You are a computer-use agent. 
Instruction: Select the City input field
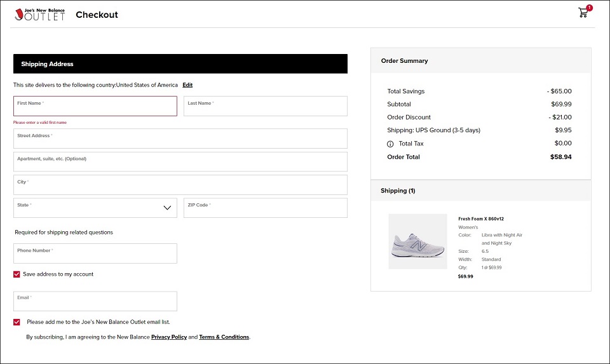coord(180,185)
